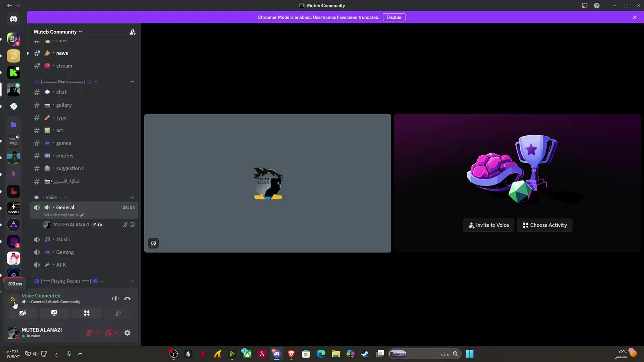
Task: Open the gallery channel
Action: point(84,105)
